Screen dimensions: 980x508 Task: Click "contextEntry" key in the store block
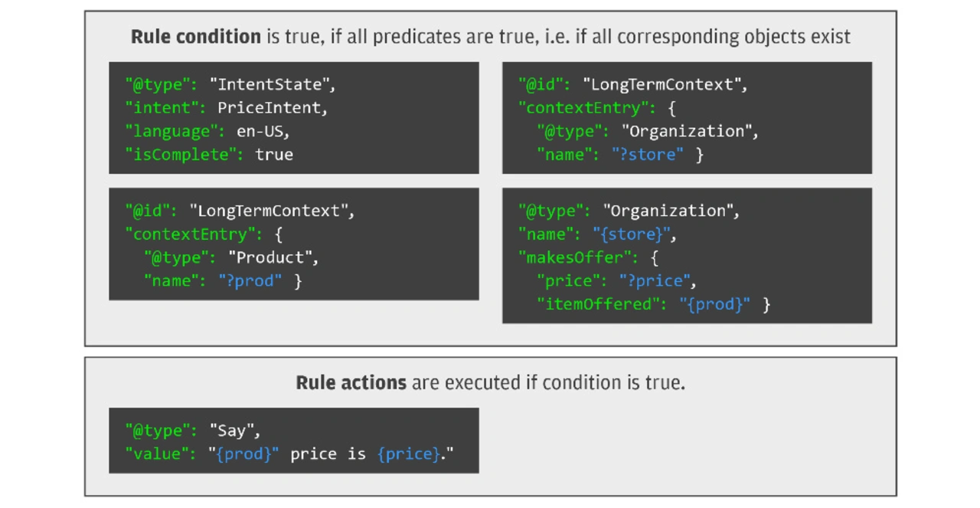583,108
